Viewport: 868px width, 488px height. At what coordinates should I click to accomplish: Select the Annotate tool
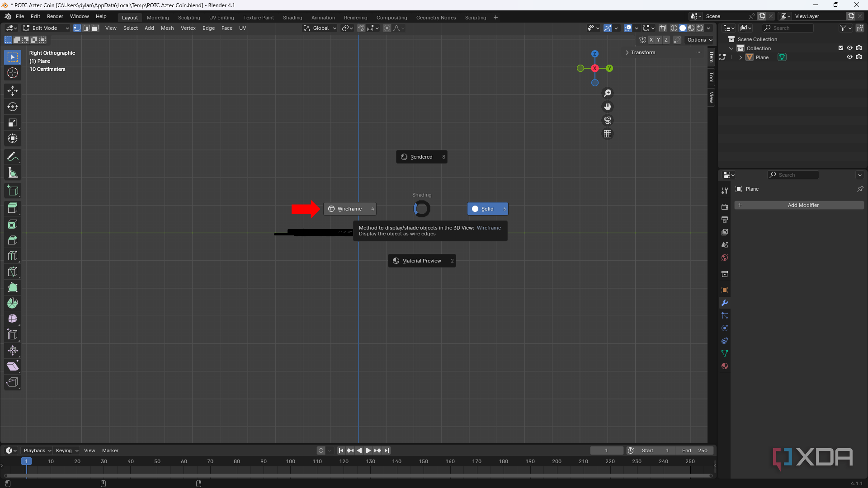tap(13, 156)
